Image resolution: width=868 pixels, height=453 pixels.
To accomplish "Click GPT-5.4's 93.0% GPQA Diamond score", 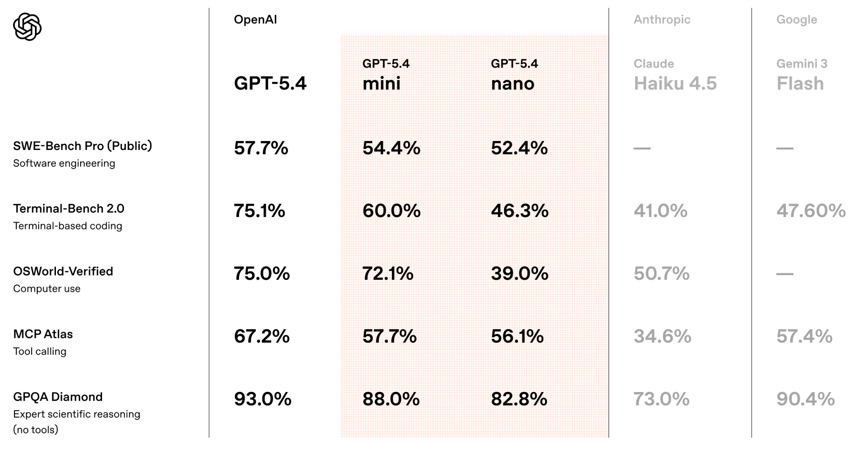I will click(x=262, y=399).
